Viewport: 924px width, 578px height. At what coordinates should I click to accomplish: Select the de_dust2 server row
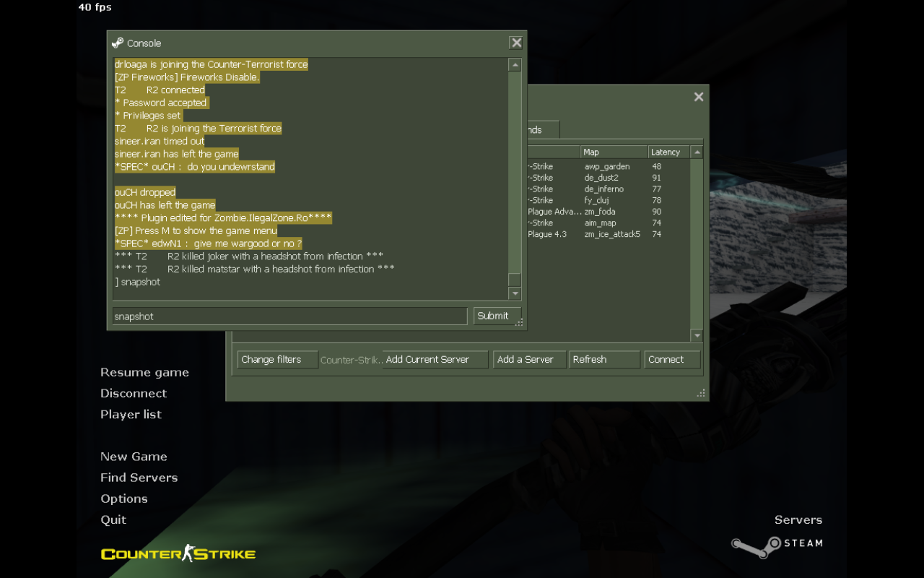click(x=609, y=178)
